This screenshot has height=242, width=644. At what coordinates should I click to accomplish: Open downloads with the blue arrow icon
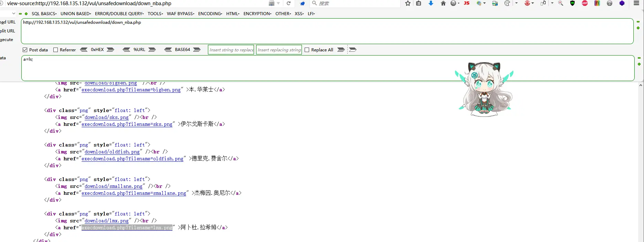[x=431, y=3]
